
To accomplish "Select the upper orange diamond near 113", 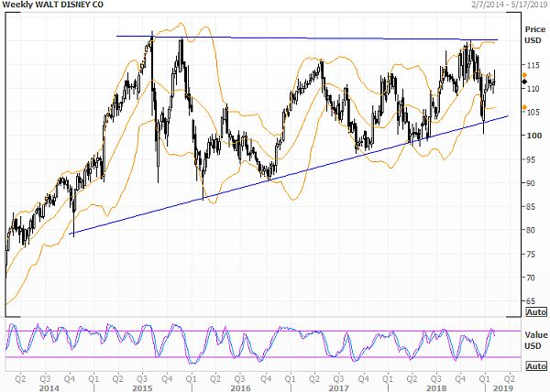I will click(524, 75).
